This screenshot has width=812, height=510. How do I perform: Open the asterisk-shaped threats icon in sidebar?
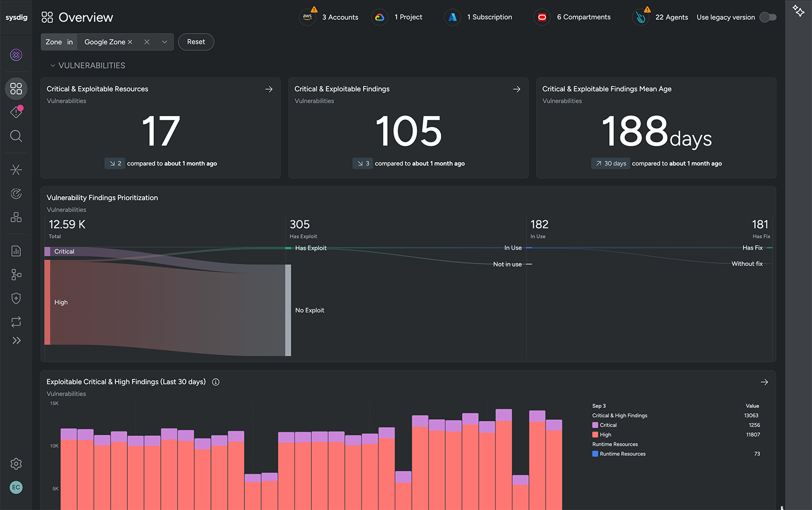16,170
